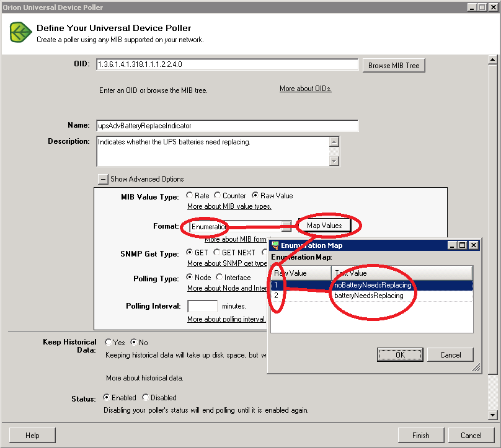Click Enumeration Map resize grip
The width and height of the screenshot is (501, 448).
(x=476, y=368)
